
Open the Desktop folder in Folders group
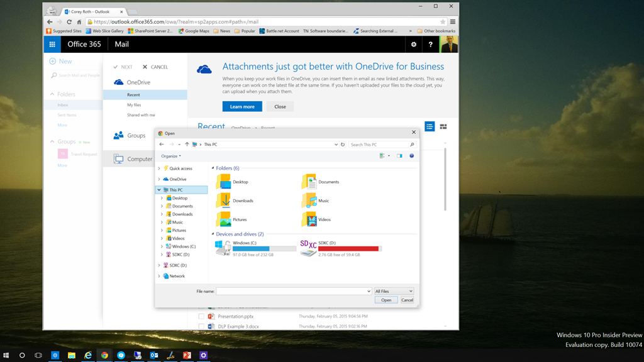pyautogui.click(x=233, y=182)
